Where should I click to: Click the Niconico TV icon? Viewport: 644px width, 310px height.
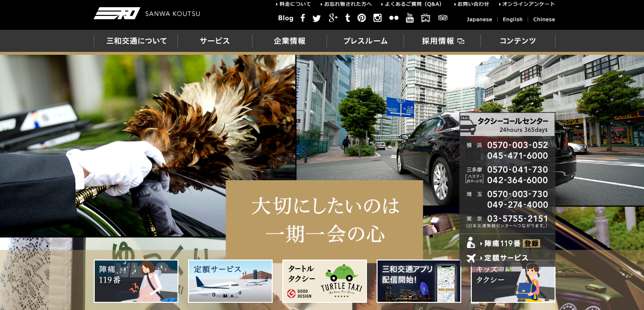(426, 18)
